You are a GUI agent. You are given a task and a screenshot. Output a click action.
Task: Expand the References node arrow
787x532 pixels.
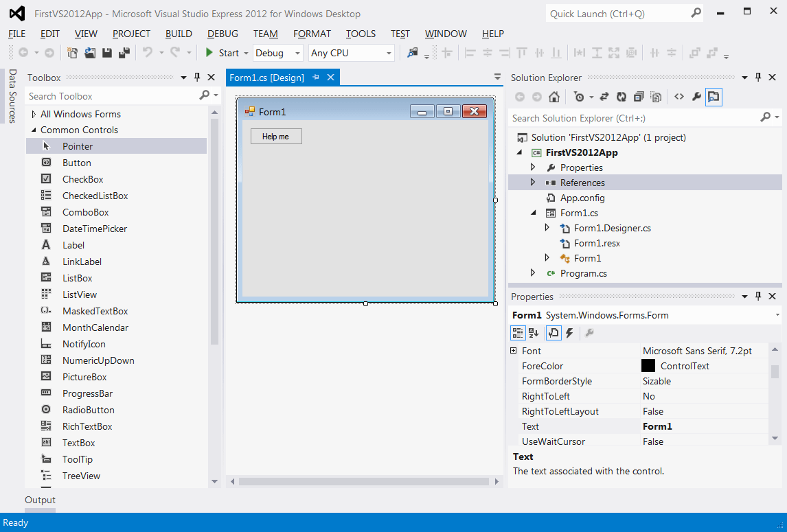(533, 183)
